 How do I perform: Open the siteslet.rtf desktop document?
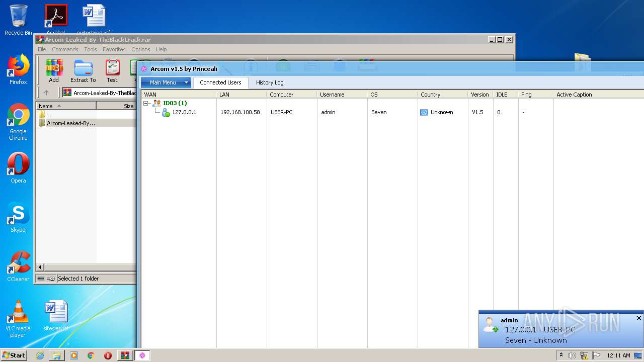pos(56,316)
